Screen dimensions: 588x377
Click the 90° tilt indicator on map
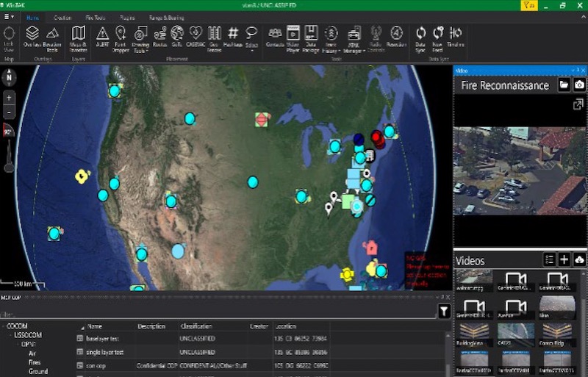pyautogui.click(x=8, y=131)
